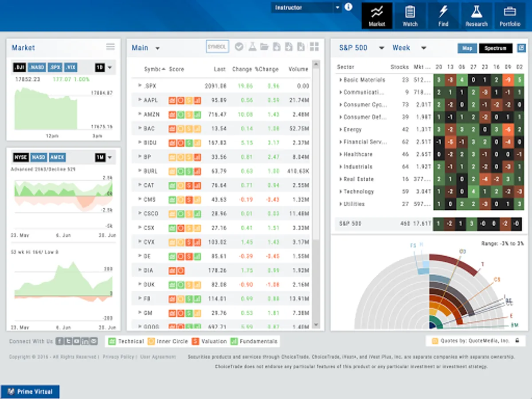Open the Main watchlist dropdown
Viewport: 532px width, 399px height.
tap(157, 48)
